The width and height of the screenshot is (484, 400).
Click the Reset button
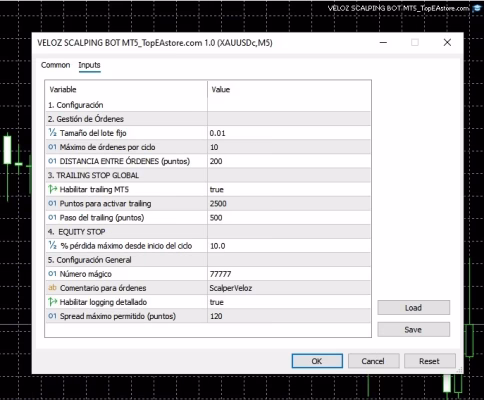point(429,361)
